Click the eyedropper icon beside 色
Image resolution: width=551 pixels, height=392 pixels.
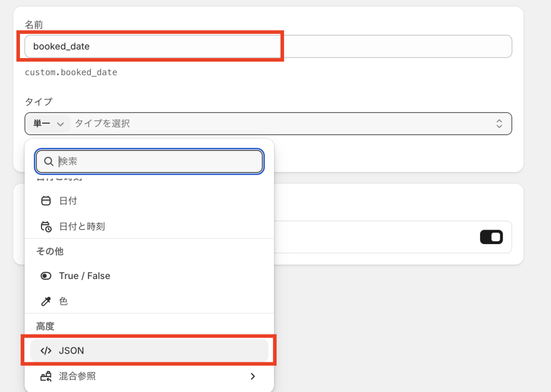click(x=46, y=301)
